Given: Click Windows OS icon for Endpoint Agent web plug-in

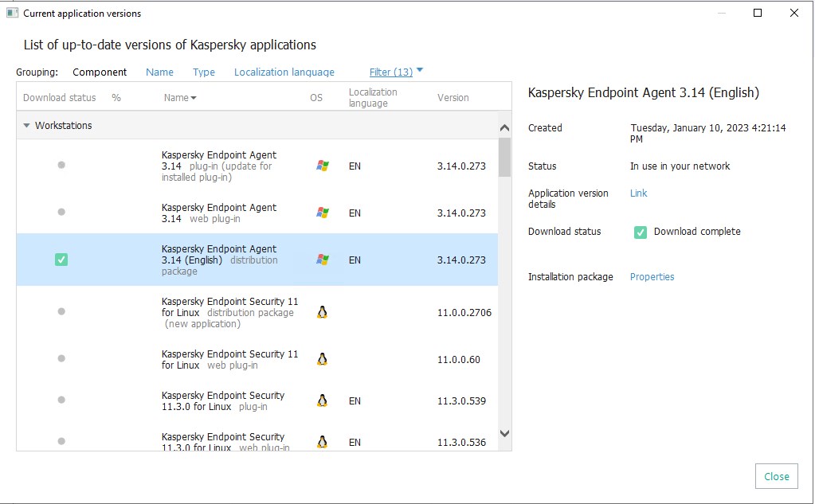Looking at the screenshot, I should 322,213.
